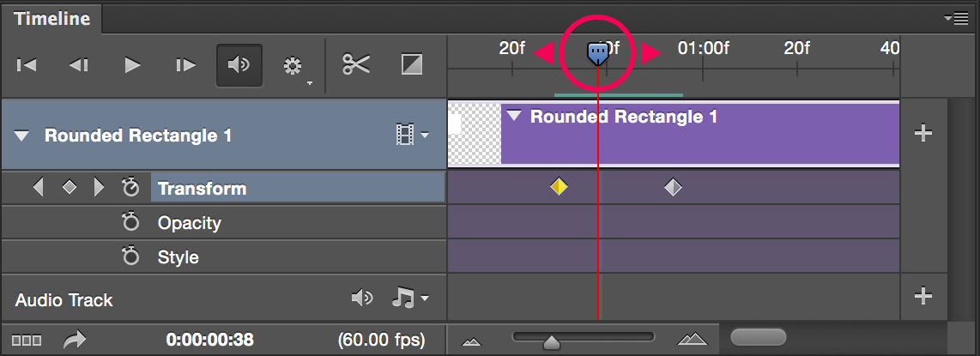Advance to the next frame
Viewport: 980px width, 356px height.
185,65
